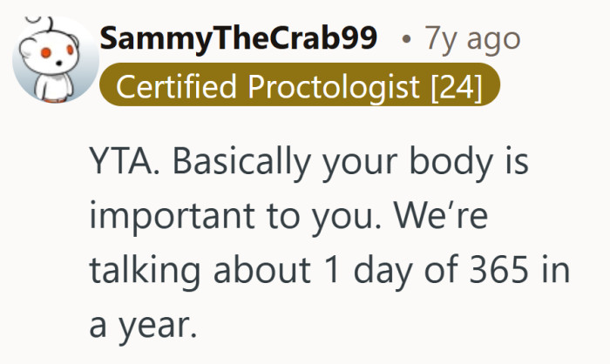The width and height of the screenshot is (610, 364).
Task: Click the dot separator before the timestamp
Action: 406,40
